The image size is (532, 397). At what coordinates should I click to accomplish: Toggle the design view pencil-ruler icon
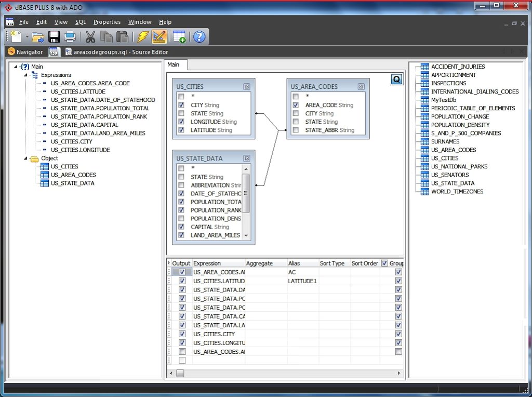[159, 37]
